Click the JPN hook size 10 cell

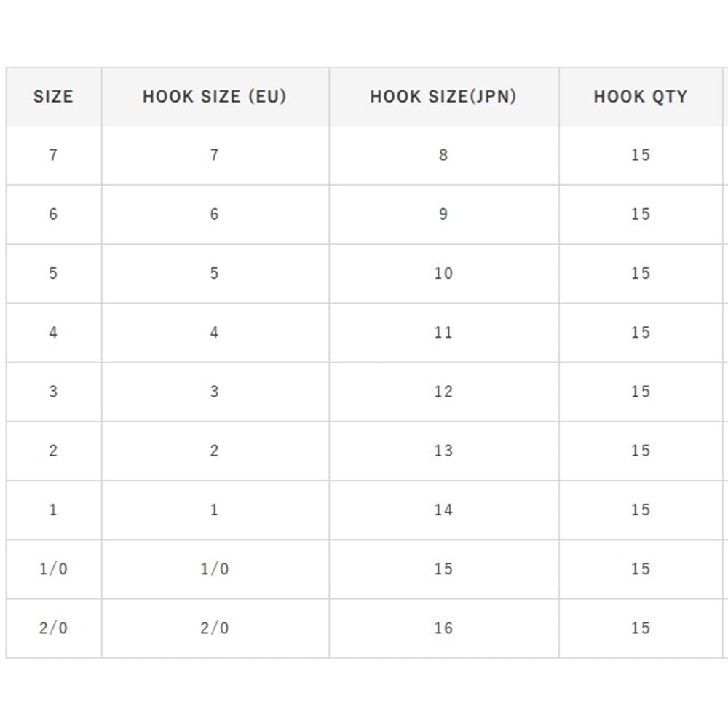[443, 273]
